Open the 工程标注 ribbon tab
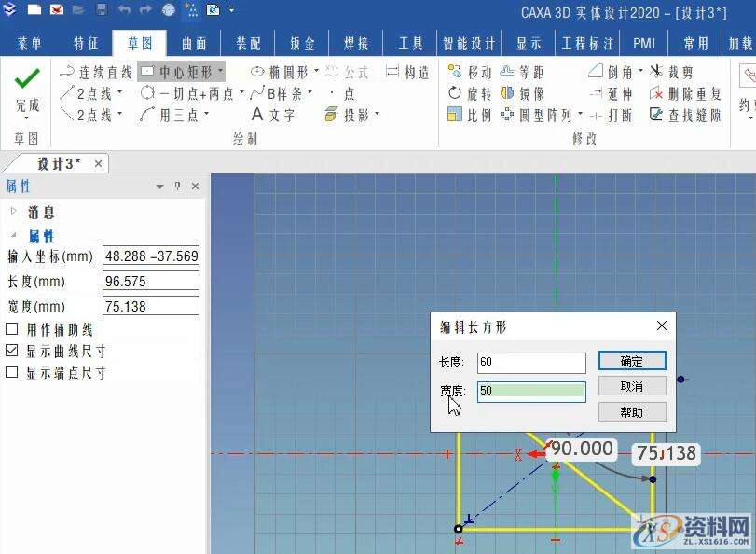This screenshot has width=756, height=554. pos(587,42)
